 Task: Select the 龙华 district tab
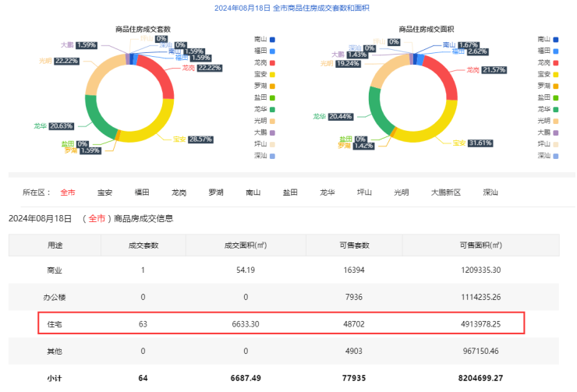click(327, 192)
